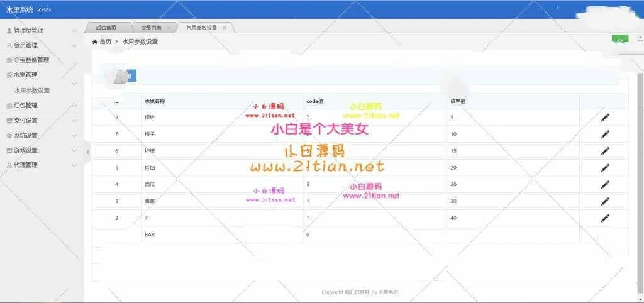Edit the row with 40 multiplier
This screenshot has width=644, height=303.
coord(605,218)
